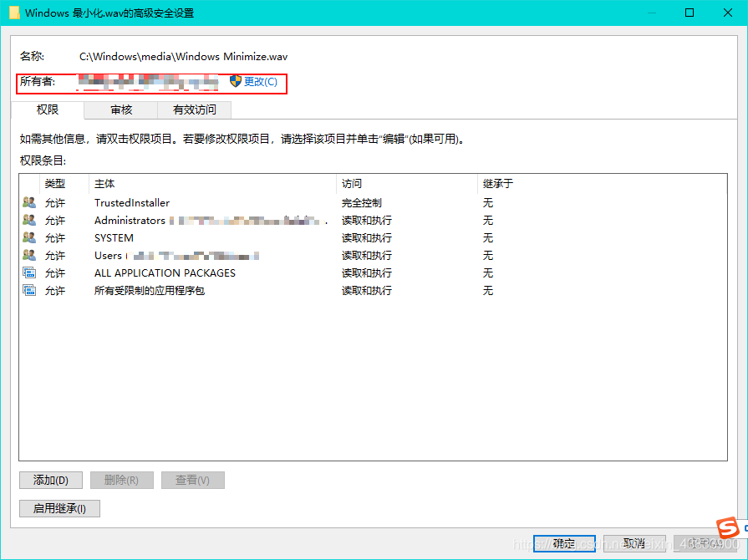Click the user group icon for Users

pyautogui.click(x=29, y=255)
